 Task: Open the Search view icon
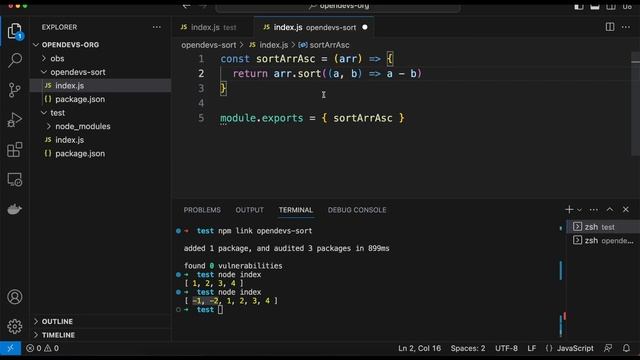pyautogui.click(x=15, y=60)
